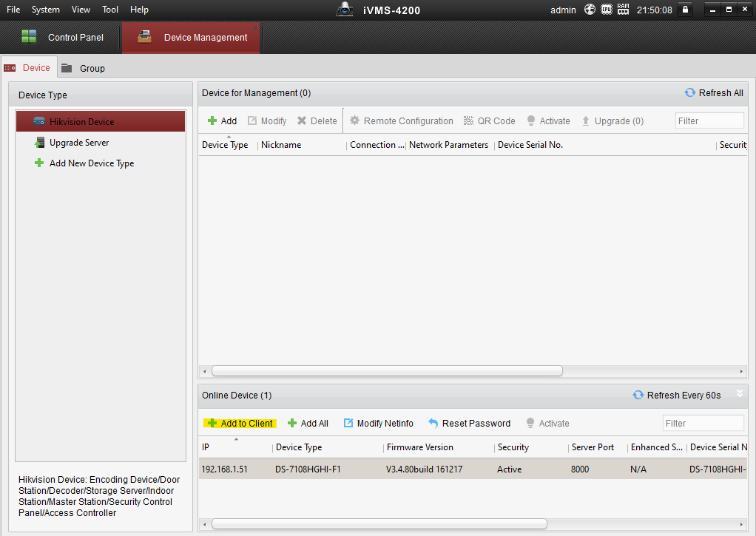This screenshot has width=756, height=536.
Task: Click the RAM usage icon
Action: pos(623,9)
